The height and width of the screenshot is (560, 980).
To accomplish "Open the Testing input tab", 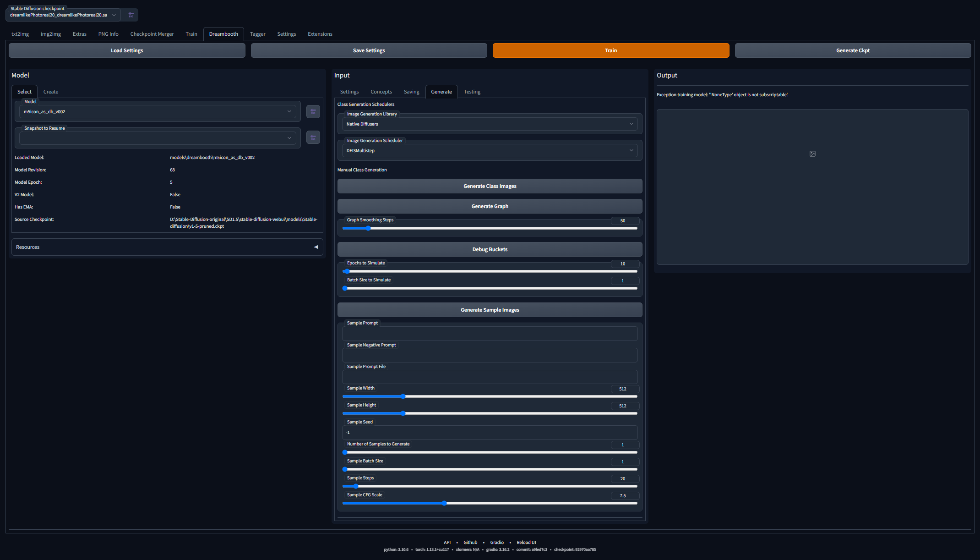I will [x=472, y=92].
